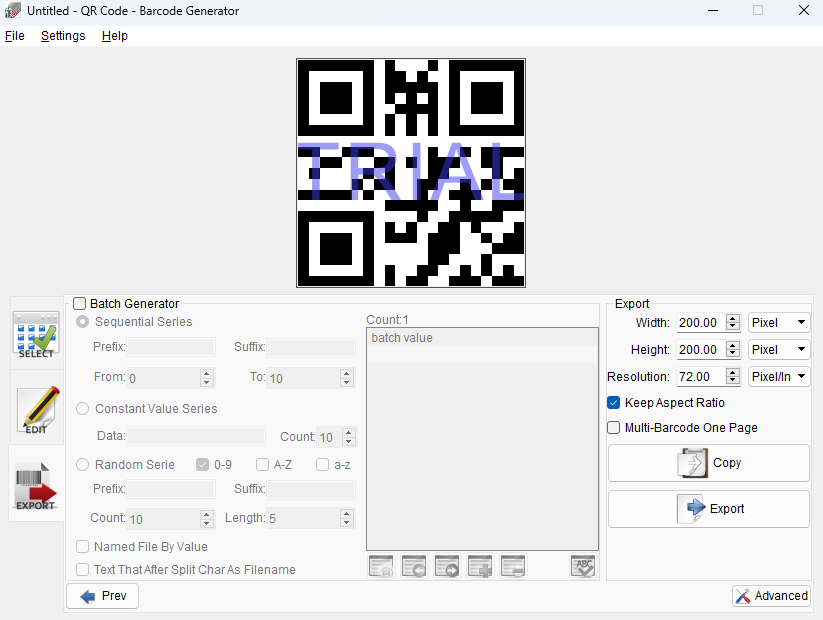
Task: Click the list icon with right arrow
Action: 447,567
